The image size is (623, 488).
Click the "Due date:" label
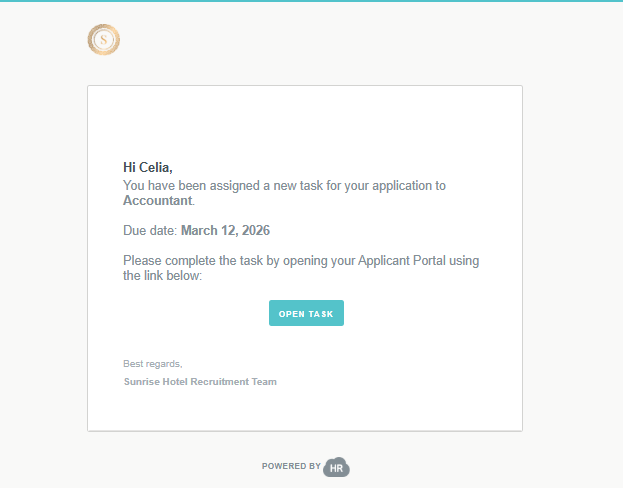point(150,231)
